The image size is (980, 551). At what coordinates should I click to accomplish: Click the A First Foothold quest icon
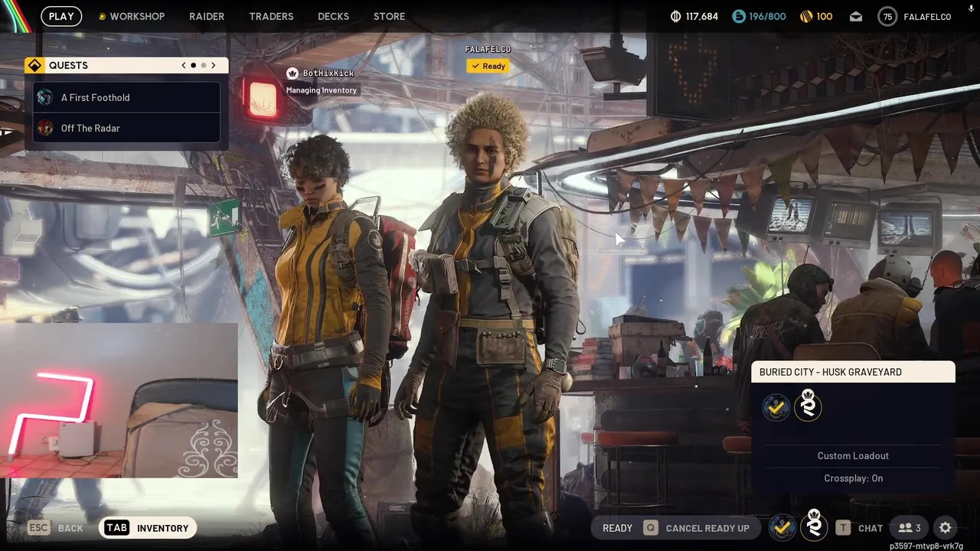45,97
